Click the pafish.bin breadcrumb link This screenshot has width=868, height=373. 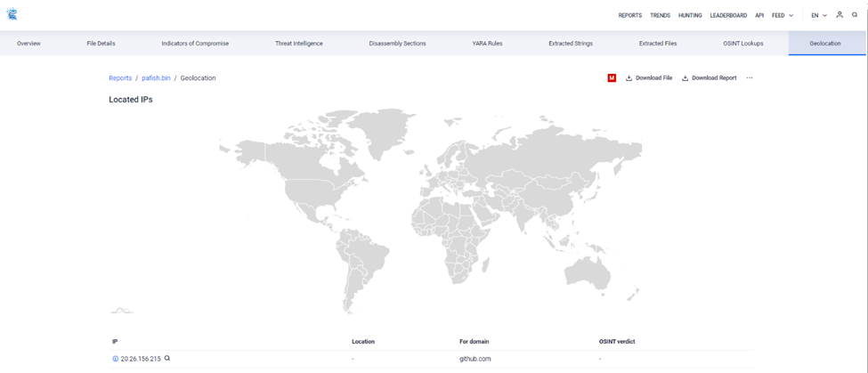[156, 78]
